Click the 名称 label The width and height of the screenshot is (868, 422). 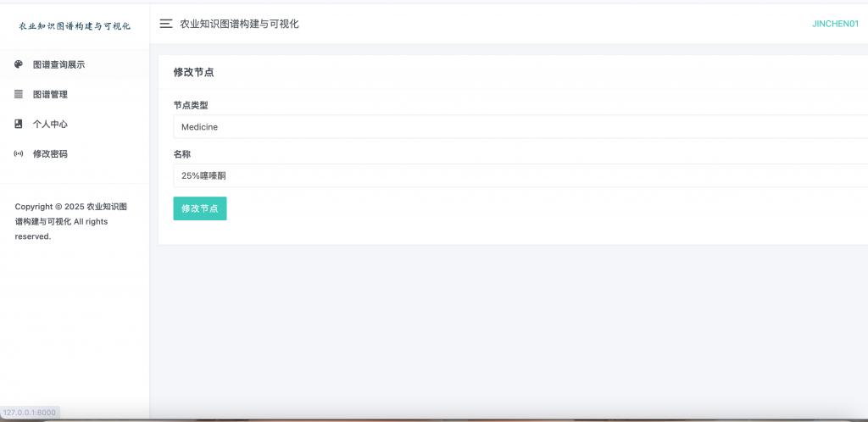(x=182, y=153)
